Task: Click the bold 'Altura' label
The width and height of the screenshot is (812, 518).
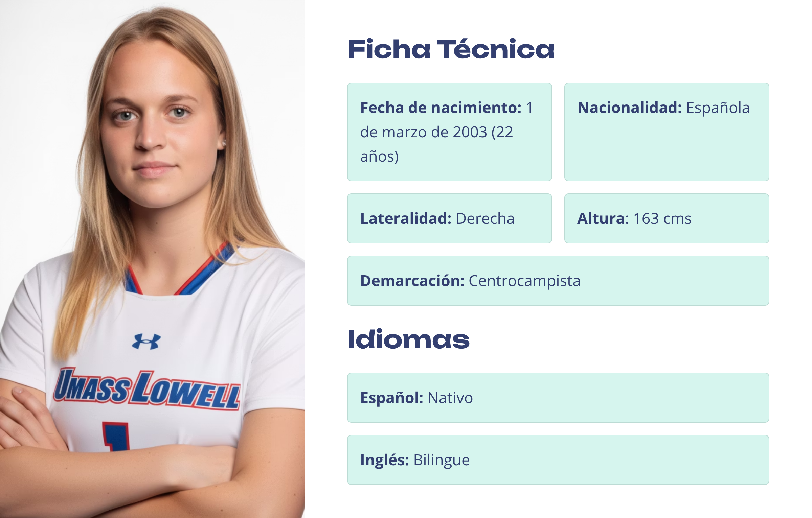Action: click(601, 219)
